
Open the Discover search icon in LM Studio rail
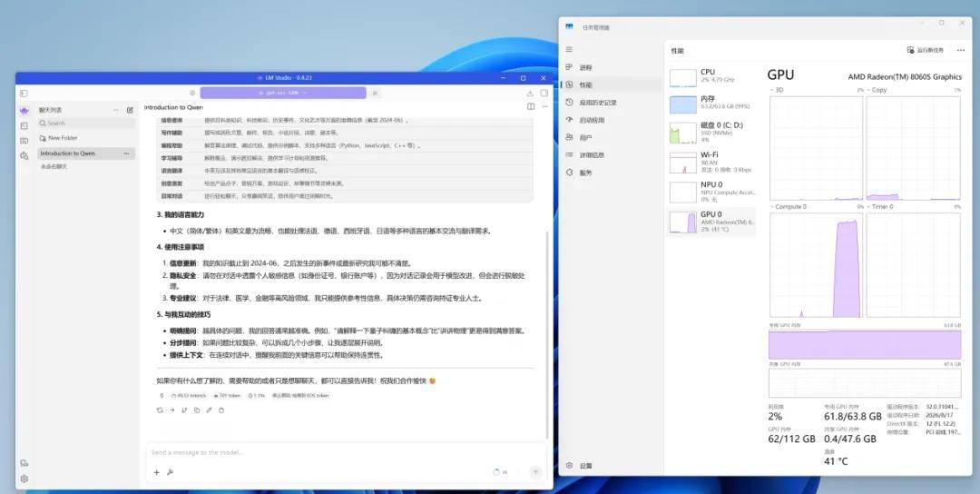[x=24, y=155]
